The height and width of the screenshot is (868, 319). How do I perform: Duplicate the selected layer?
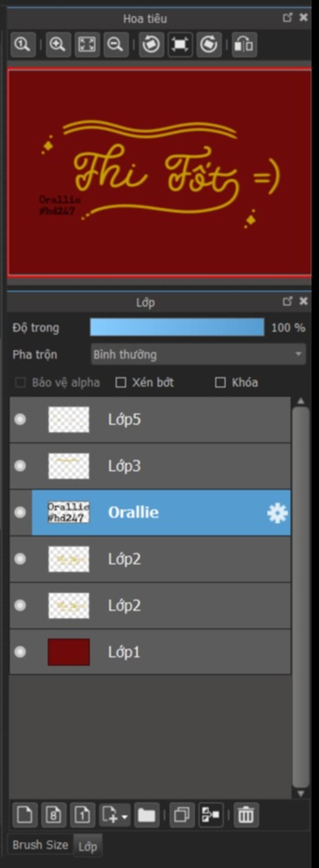(182, 815)
